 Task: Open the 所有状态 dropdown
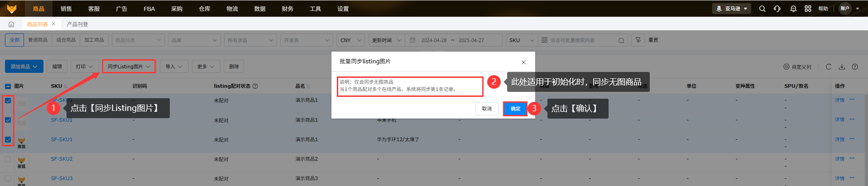[x=250, y=40]
